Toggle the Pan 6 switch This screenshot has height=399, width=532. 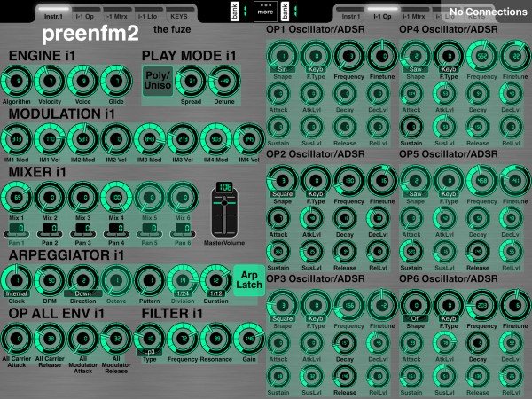tap(183, 230)
